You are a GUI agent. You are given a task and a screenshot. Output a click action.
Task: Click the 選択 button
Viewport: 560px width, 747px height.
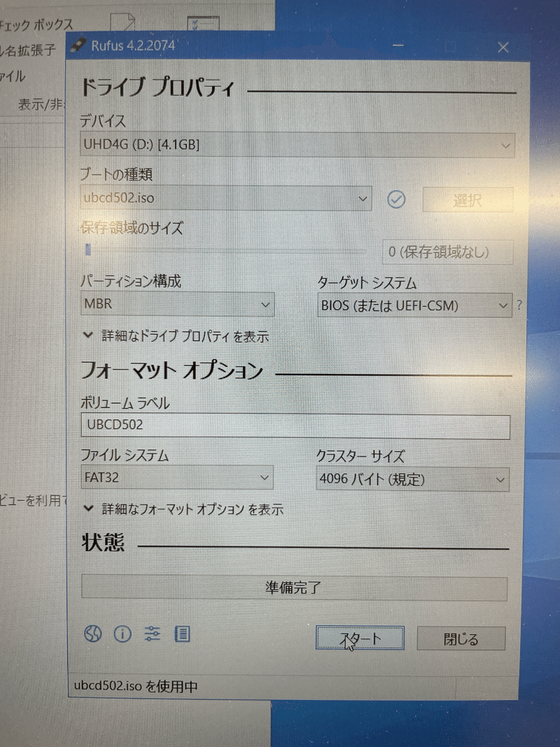click(468, 200)
